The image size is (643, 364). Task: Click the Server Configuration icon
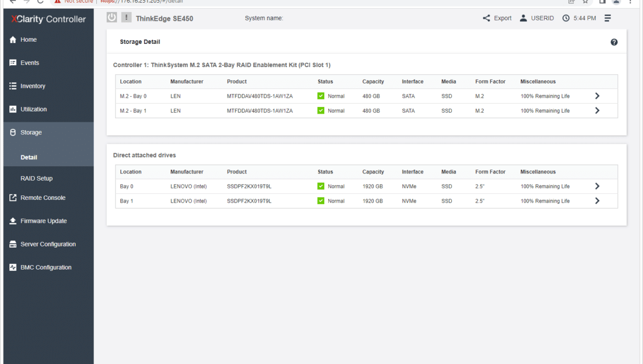[x=13, y=244]
